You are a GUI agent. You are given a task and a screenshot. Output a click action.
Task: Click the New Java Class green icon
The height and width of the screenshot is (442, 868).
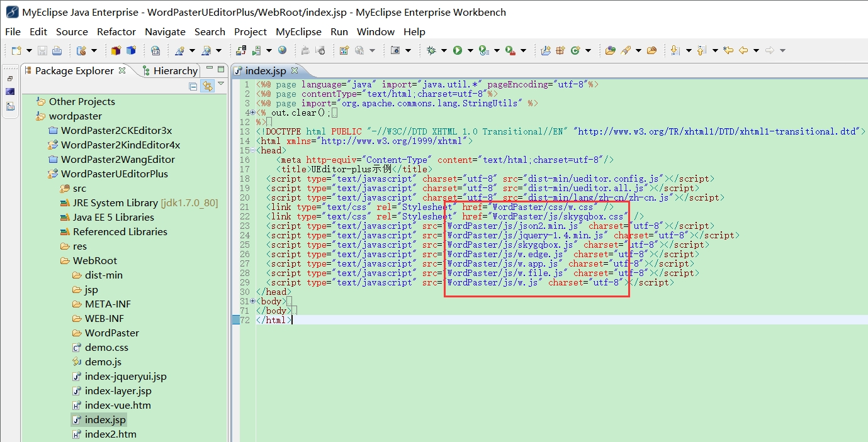click(575, 50)
